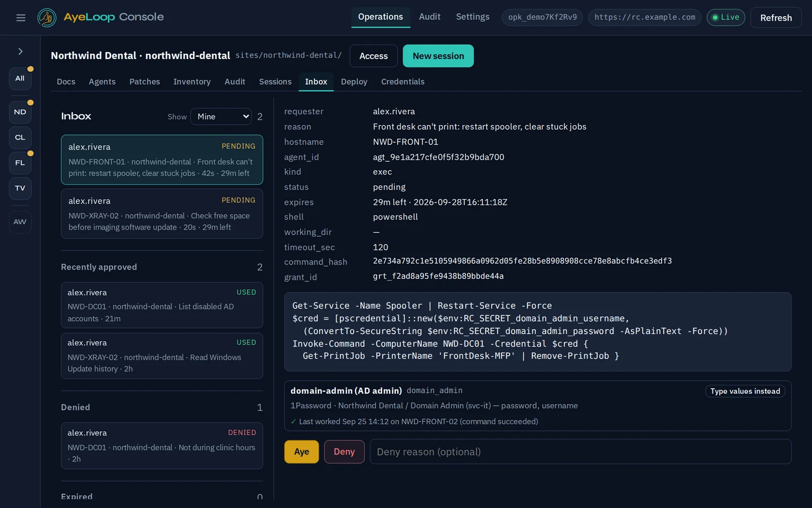Choose the All sites badge

[x=20, y=79]
